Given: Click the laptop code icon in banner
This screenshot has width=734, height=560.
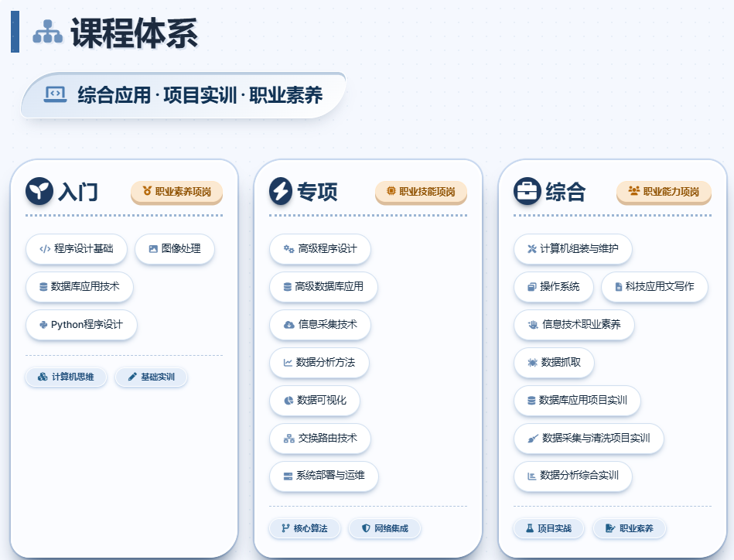Looking at the screenshot, I should (x=55, y=94).
